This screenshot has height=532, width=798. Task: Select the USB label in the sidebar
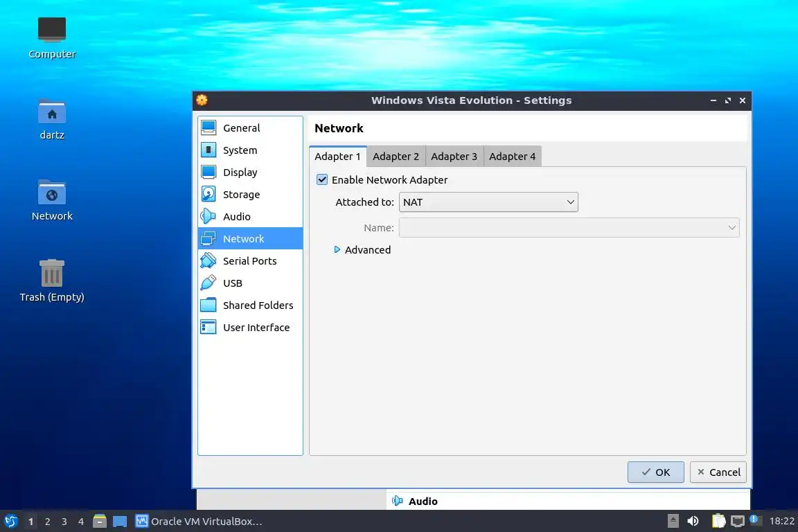click(233, 283)
